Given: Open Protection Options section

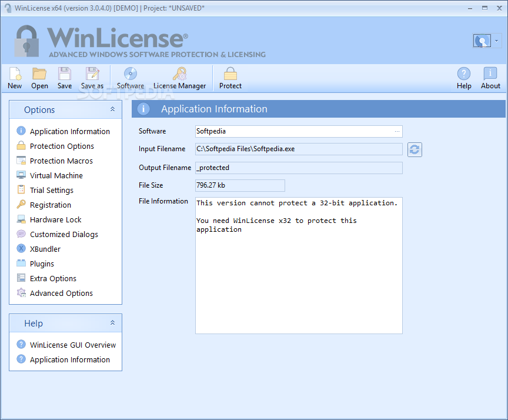Looking at the screenshot, I should [62, 146].
